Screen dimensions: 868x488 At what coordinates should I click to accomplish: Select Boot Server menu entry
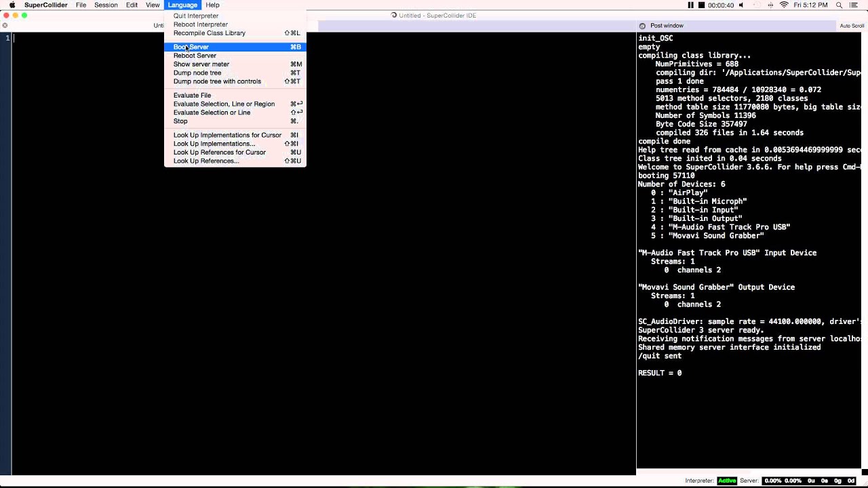tap(235, 47)
